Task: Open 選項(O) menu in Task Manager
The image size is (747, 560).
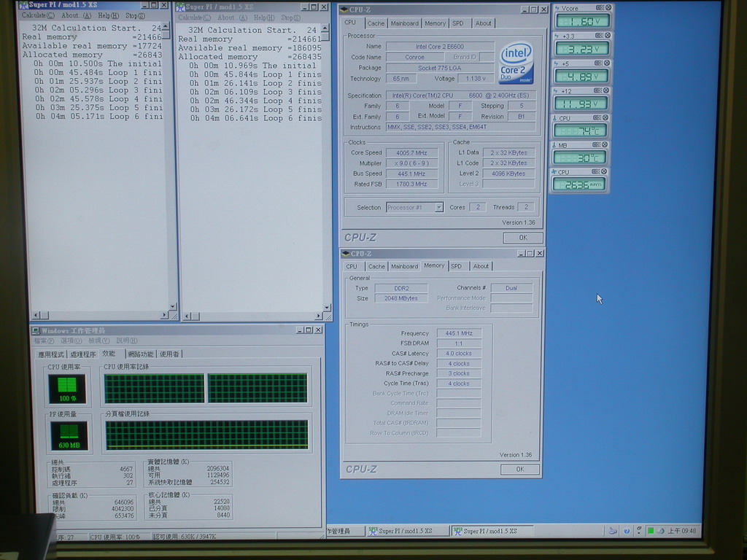Action: (x=71, y=341)
